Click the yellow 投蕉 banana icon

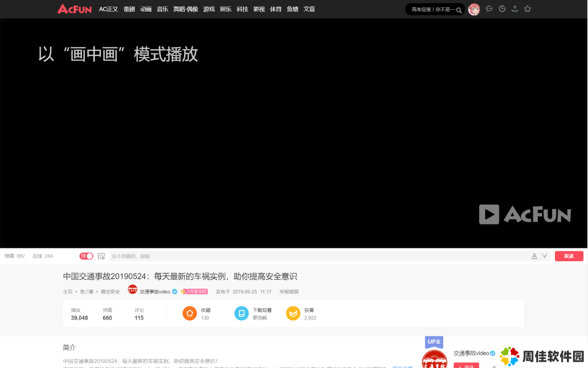(293, 313)
